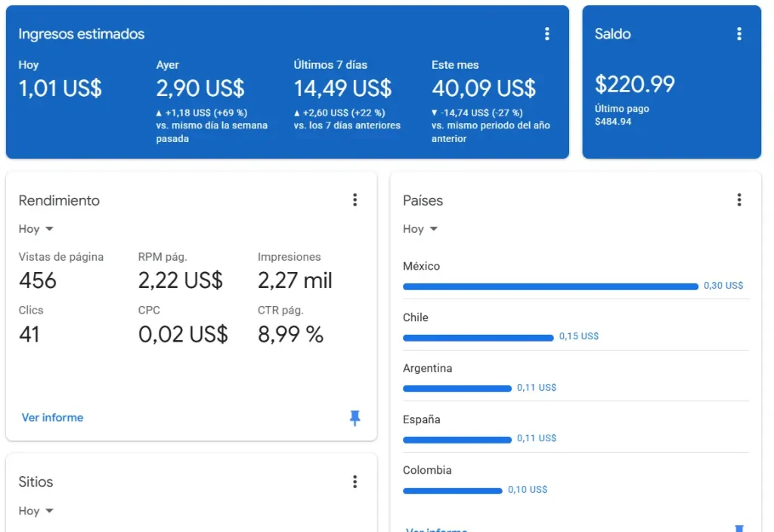Click Chile amount 0,15 US$
The width and height of the screenshot is (774, 532).
[578, 336]
